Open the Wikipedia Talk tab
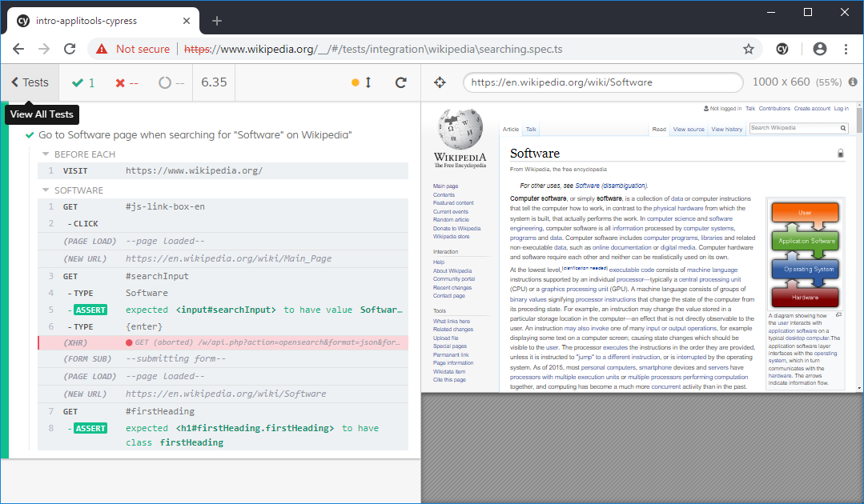This screenshot has width=864, height=504. [x=531, y=130]
